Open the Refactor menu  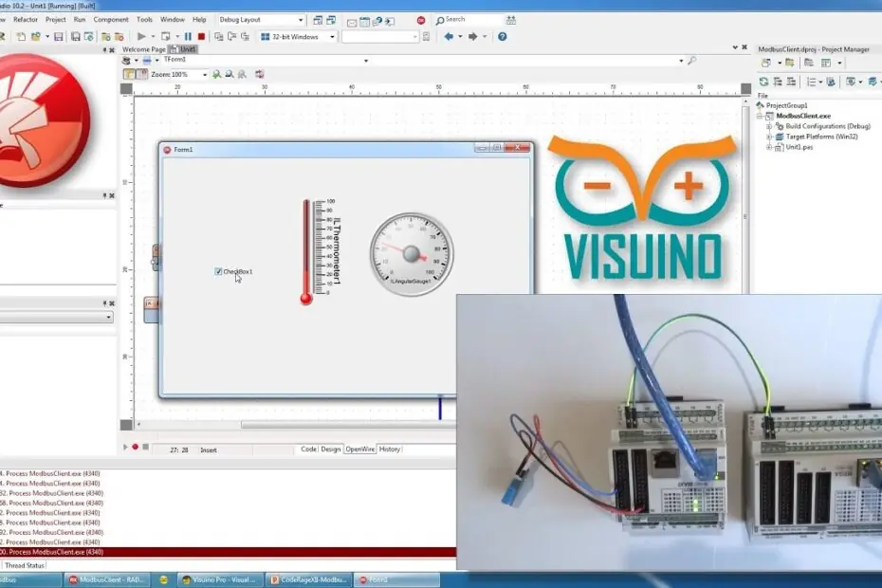(26, 20)
